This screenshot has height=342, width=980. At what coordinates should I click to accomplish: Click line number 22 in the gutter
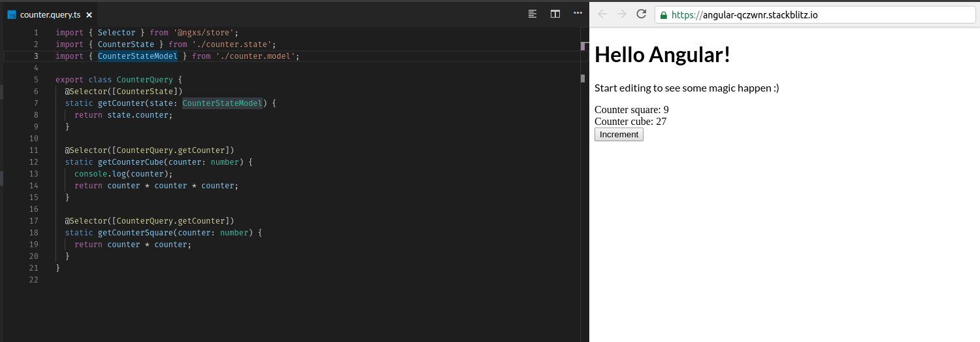[x=34, y=280]
